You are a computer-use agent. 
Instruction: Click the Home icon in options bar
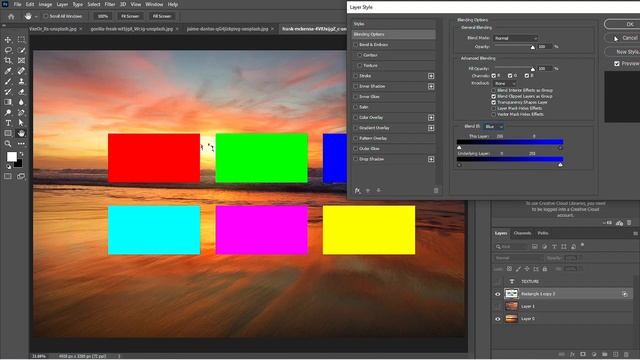[x=11, y=16]
